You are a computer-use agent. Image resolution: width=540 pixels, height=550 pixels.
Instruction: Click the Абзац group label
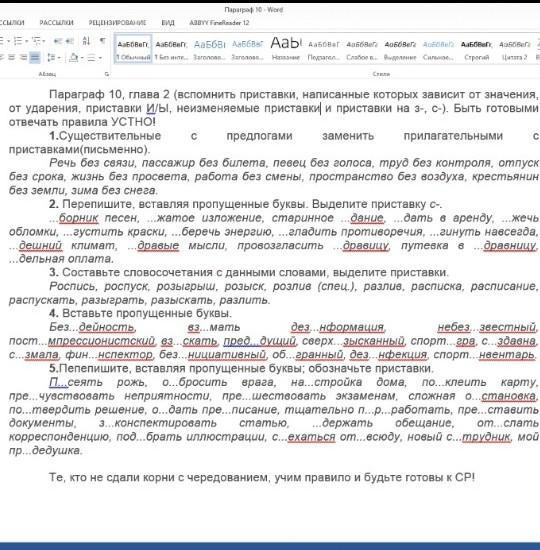tap(47, 74)
